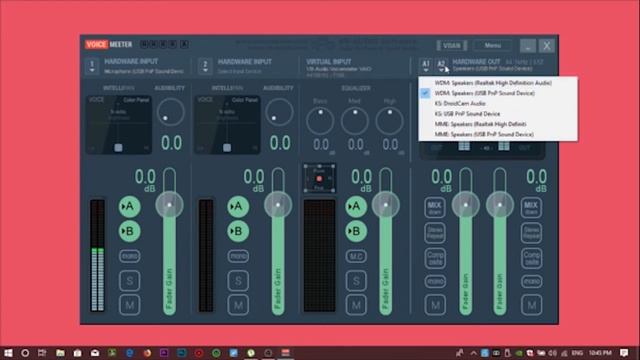The height and width of the screenshot is (360, 640).
Task: Open the Voicemeeter Menu button
Action: click(x=493, y=45)
